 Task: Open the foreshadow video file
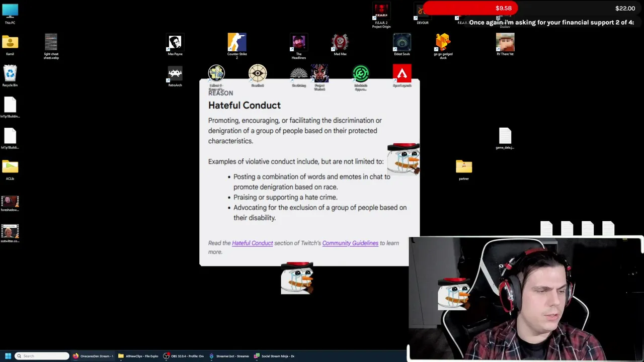pos(10,203)
